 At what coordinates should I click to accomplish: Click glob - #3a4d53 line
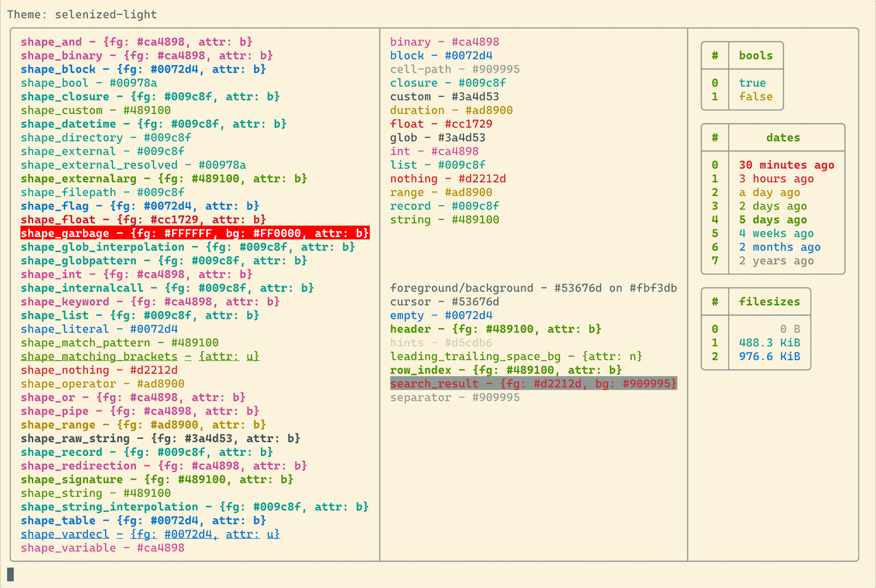click(438, 138)
